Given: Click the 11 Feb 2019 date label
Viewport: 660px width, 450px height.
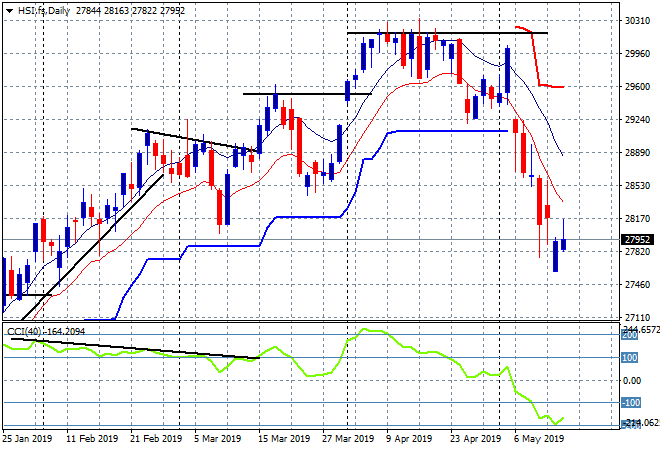Looking at the screenshot, I should pyautogui.click(x=92, y=439).
